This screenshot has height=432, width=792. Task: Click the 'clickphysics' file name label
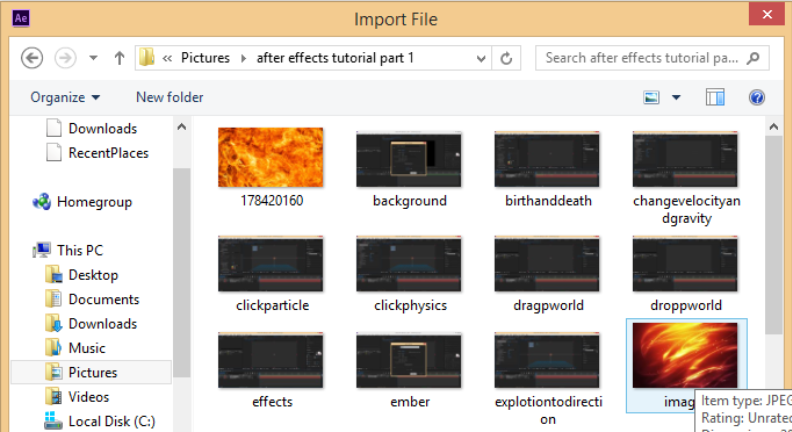click(410, 305)
